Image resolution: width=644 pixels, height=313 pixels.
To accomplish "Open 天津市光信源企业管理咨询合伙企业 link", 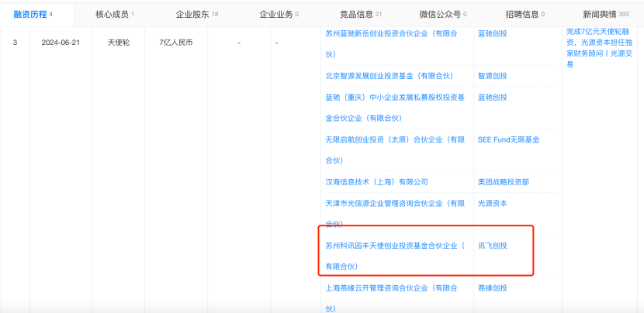I will [x=395, y=213].
